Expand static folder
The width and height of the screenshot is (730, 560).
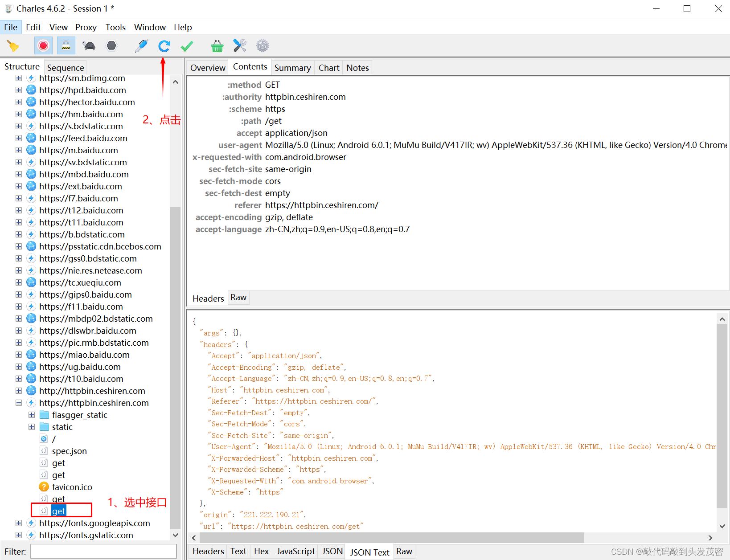click(32, 427)
